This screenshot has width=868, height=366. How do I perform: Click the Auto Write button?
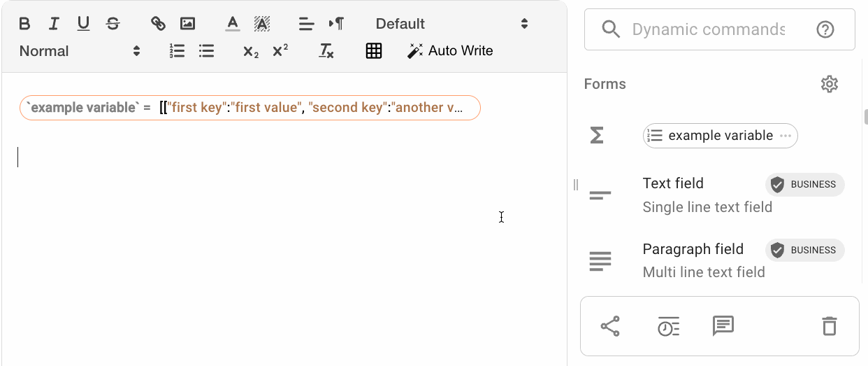pos(450,51)
